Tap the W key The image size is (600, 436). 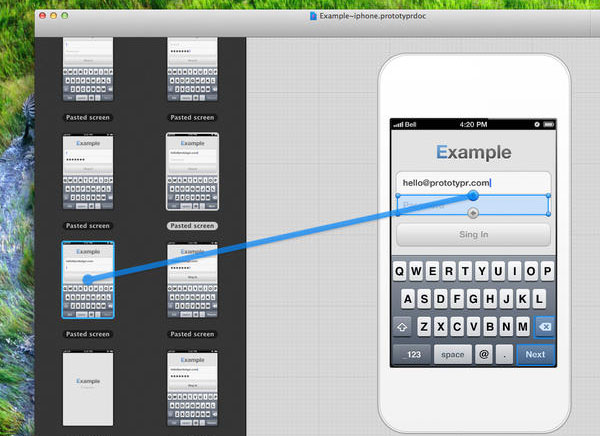[416, 271]
